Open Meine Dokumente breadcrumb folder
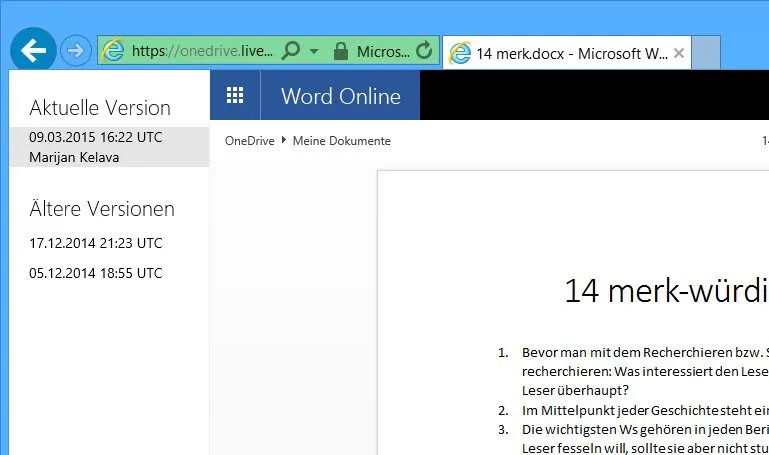This screenshot has width=769, height=455. tap(342, 141)
